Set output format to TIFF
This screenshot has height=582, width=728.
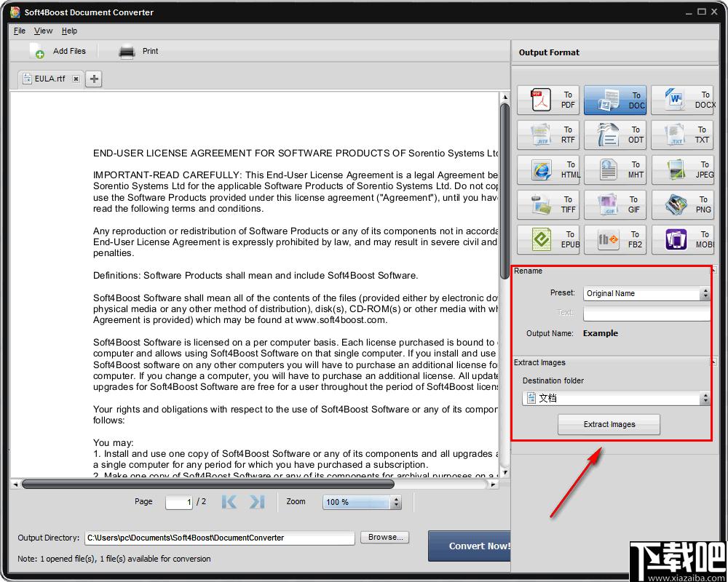(x=548, y=204)
